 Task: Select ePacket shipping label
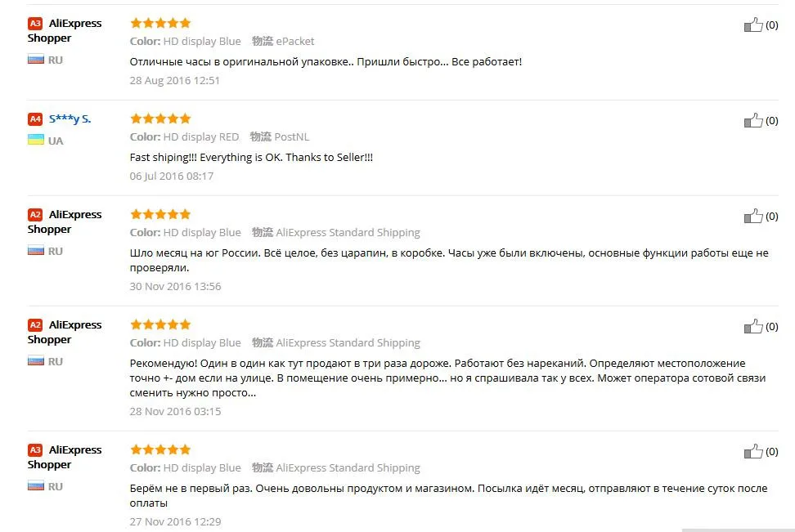coord(295,41)
